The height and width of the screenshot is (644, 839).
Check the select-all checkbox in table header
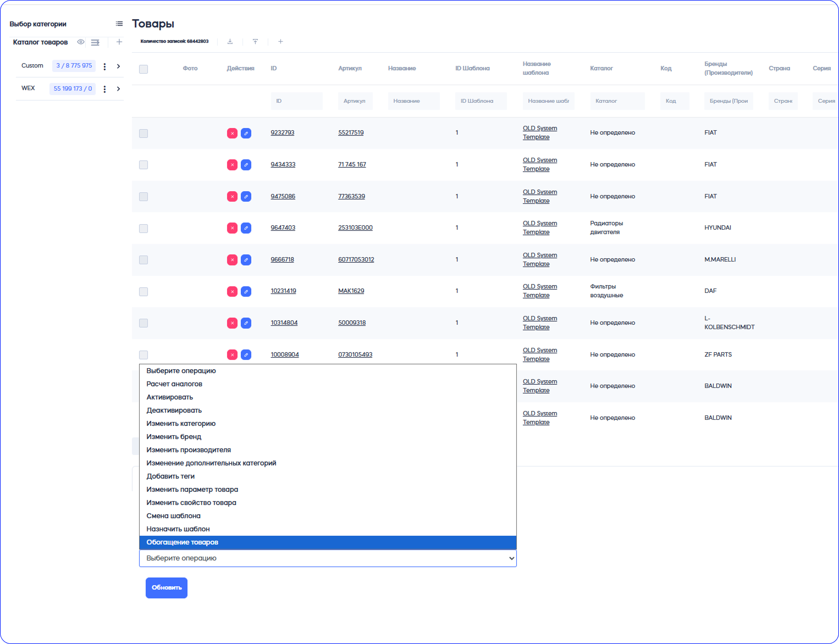point(143,69)
